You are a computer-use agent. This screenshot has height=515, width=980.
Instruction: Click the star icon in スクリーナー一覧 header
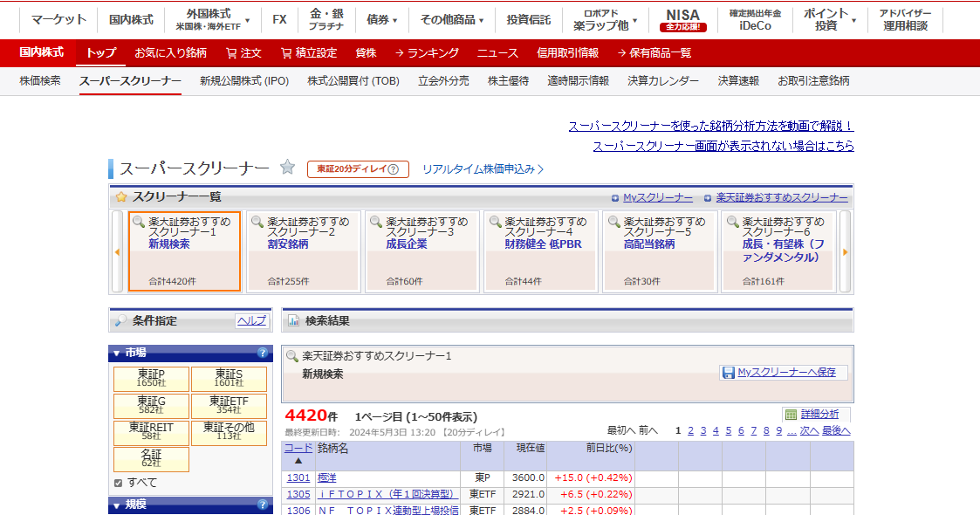point(121,197)
